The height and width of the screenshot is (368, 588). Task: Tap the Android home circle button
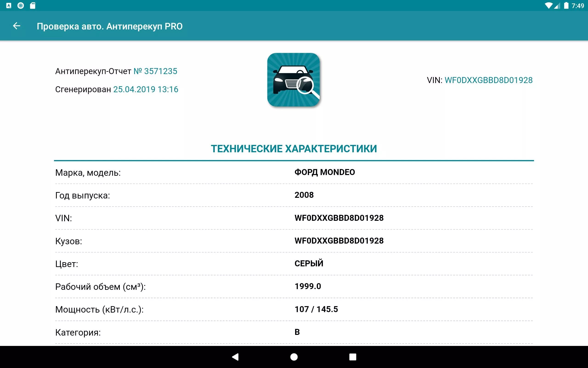coord(294,357)
